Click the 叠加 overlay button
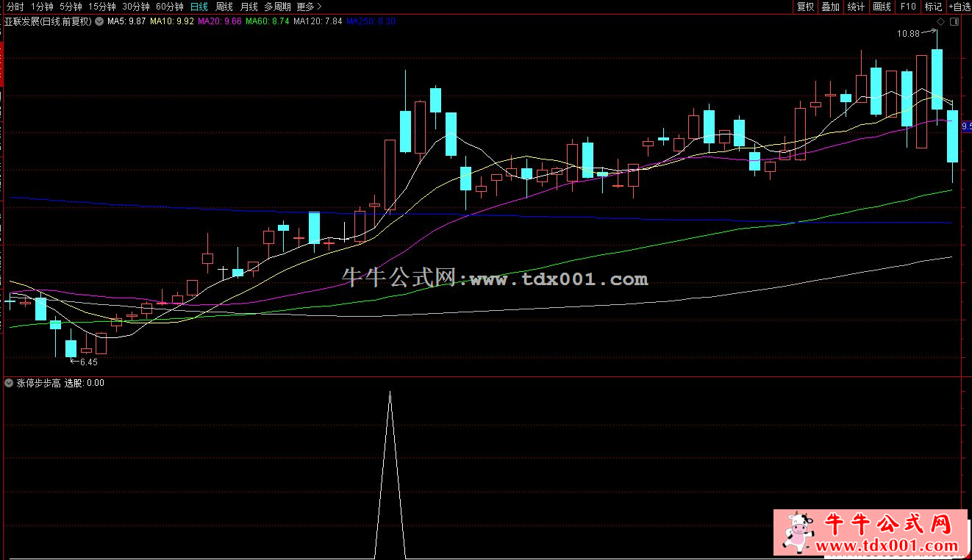972x560 pixels. pyautogui.click(x=830, y=7)
